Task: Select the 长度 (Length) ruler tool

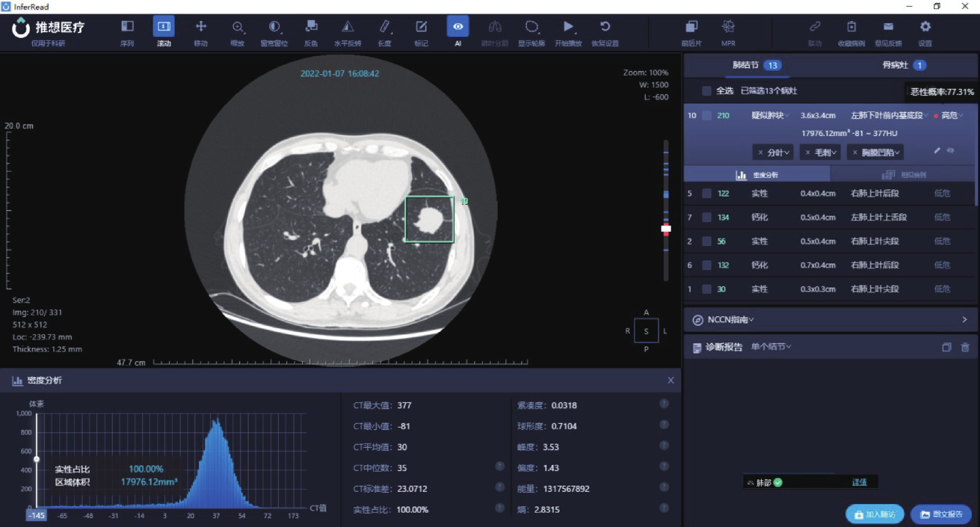Action: pos(384,33)
